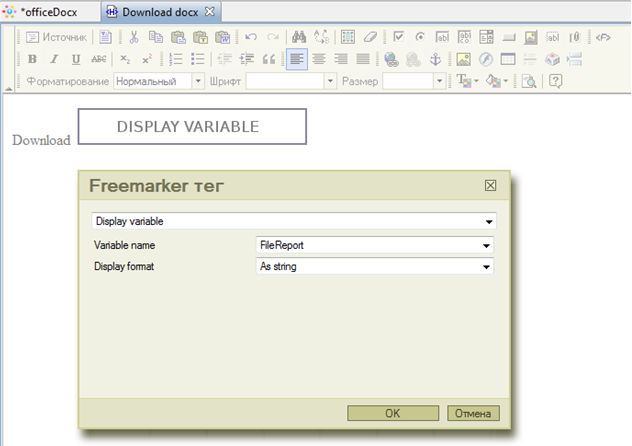Screen dimensions: 632x446
Task: Click the Источник source button
Action: tap(56, 37)
